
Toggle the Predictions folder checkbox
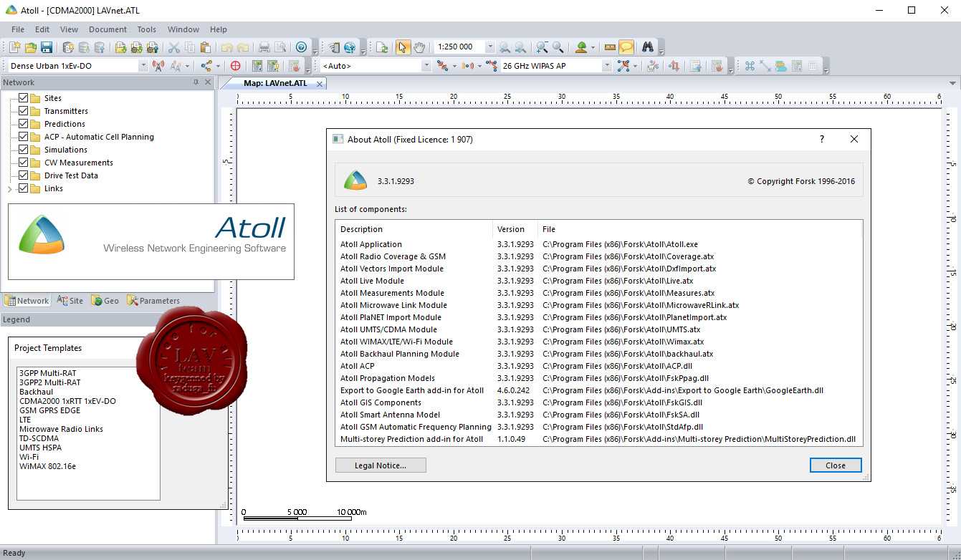[24, 124]
